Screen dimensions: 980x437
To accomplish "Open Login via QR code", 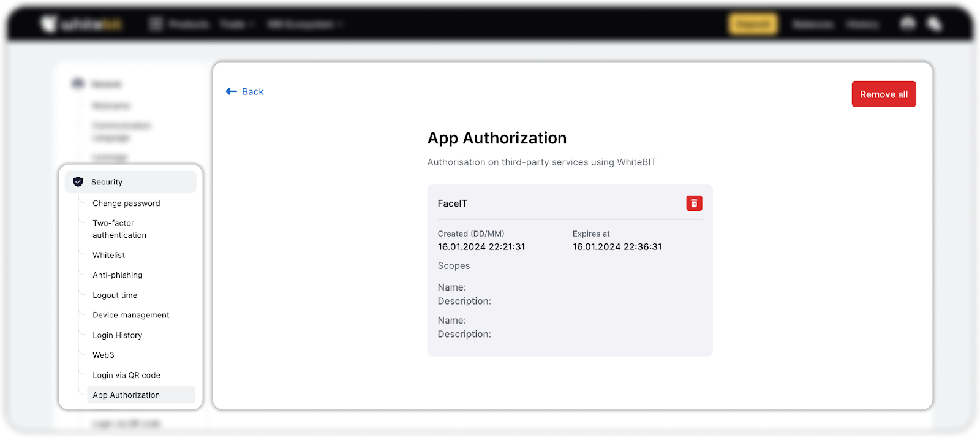I will (x=126, y=375).
